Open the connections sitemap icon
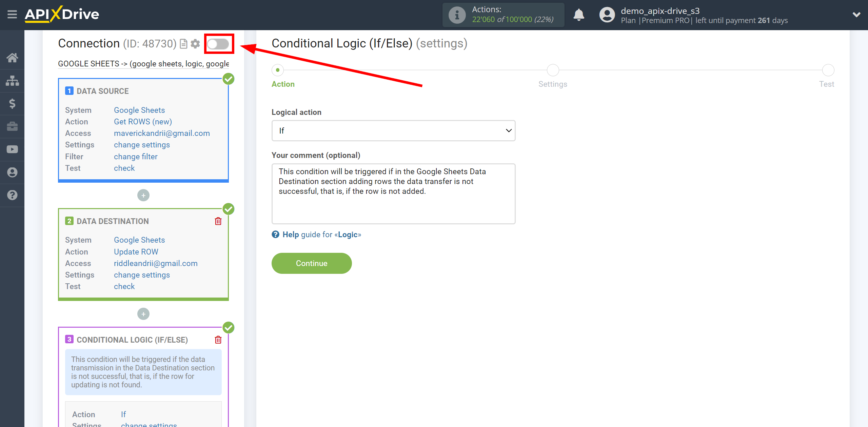Screen dimensions: 868x427 point(12,81)
